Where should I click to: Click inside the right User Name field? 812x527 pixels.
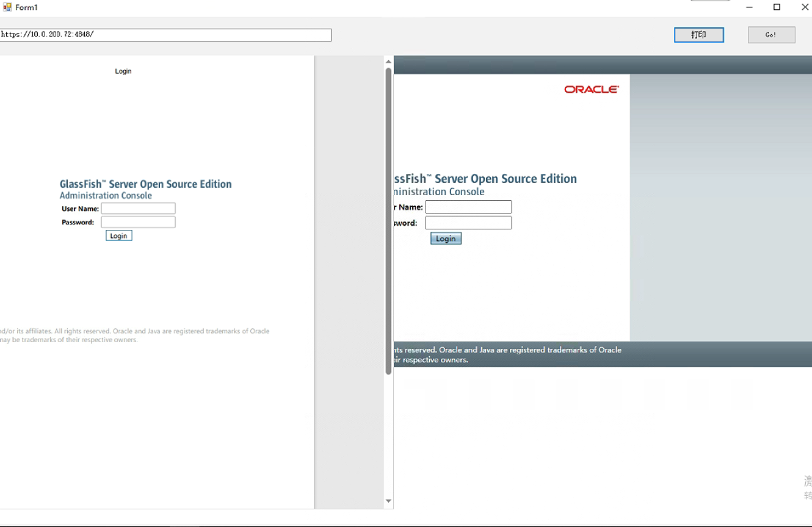[x=468, y=207]
